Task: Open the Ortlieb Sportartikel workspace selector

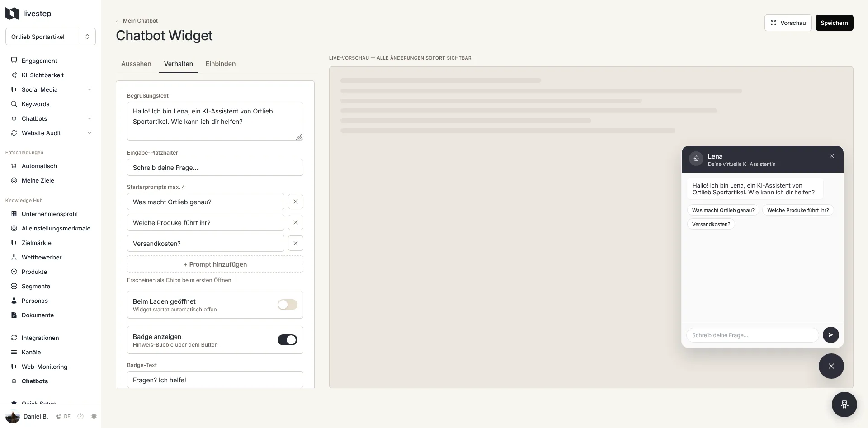Action: pos(51,37)
